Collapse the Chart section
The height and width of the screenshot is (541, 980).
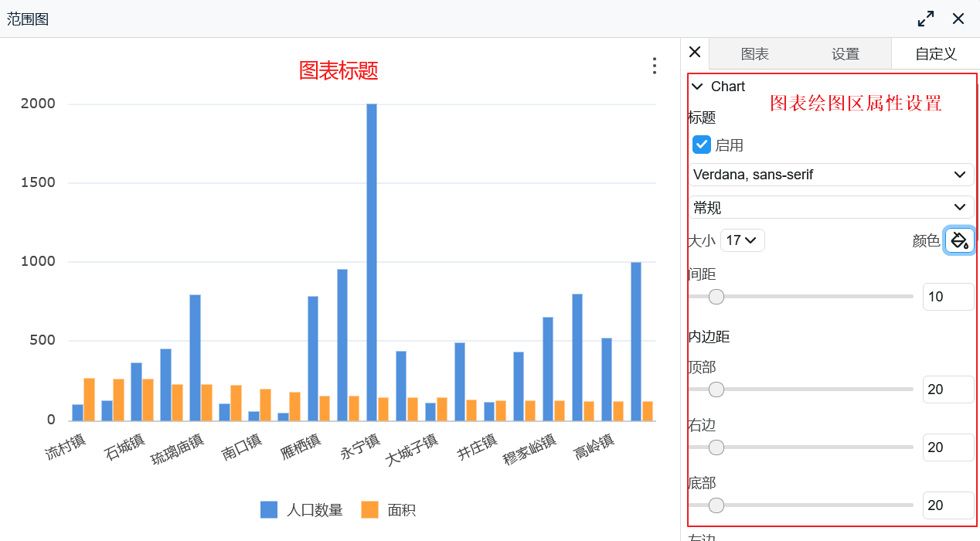pos(697,87)
